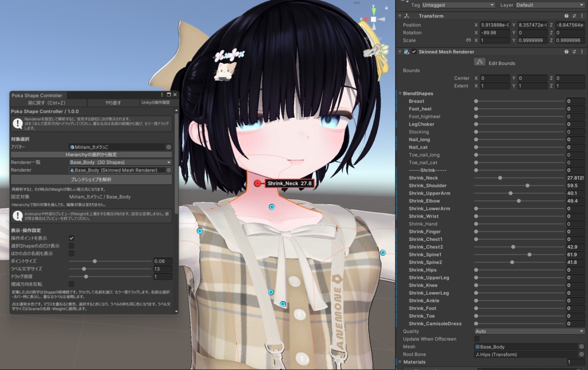Select the red Shrink_Neck control point
This screenshot has height=370, width=588.
[257, 183]
